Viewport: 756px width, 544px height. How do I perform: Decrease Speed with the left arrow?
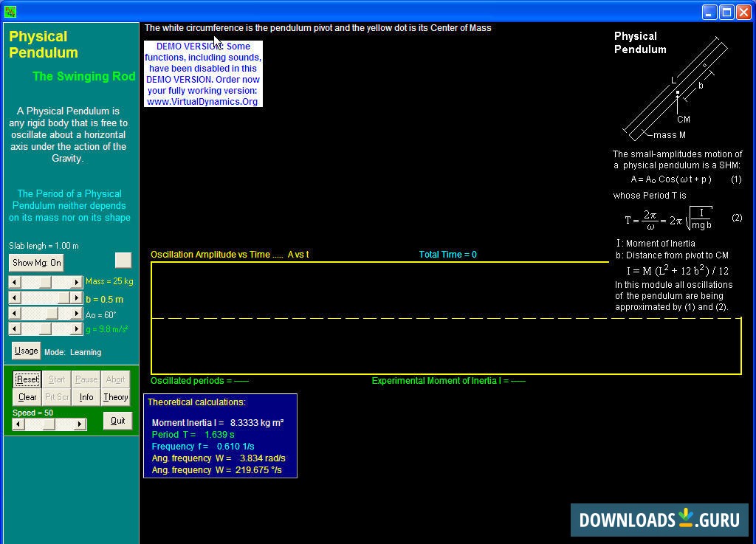pyautogui.click(x=18, y=424)
